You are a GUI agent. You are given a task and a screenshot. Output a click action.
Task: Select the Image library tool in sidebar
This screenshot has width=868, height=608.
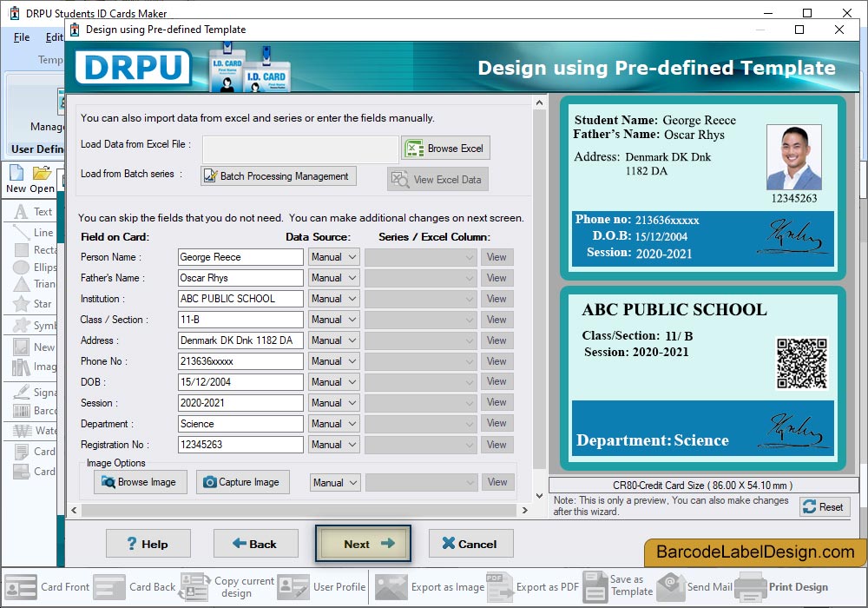click(x=35, y=367)
